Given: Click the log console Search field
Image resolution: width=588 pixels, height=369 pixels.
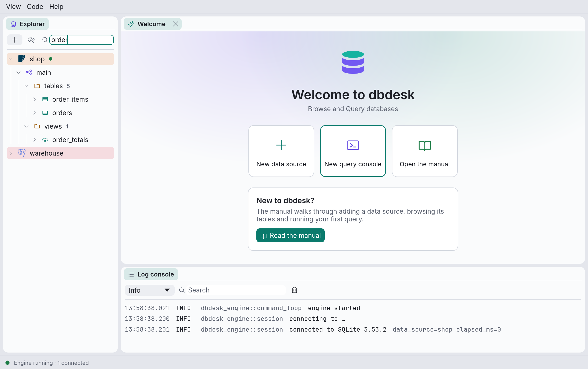Looking at the screenshot, I should tap(236, 290).
